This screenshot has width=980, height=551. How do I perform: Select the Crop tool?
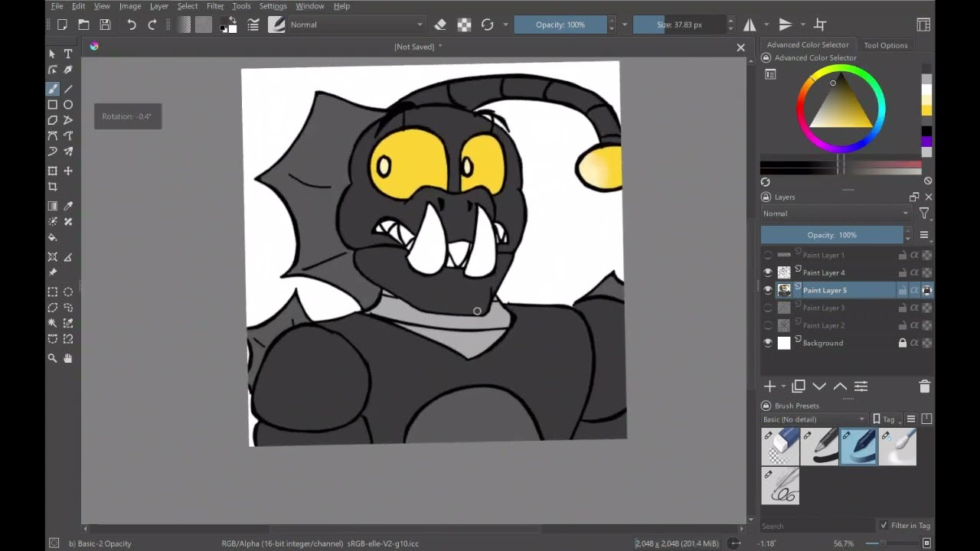(52, 187)
